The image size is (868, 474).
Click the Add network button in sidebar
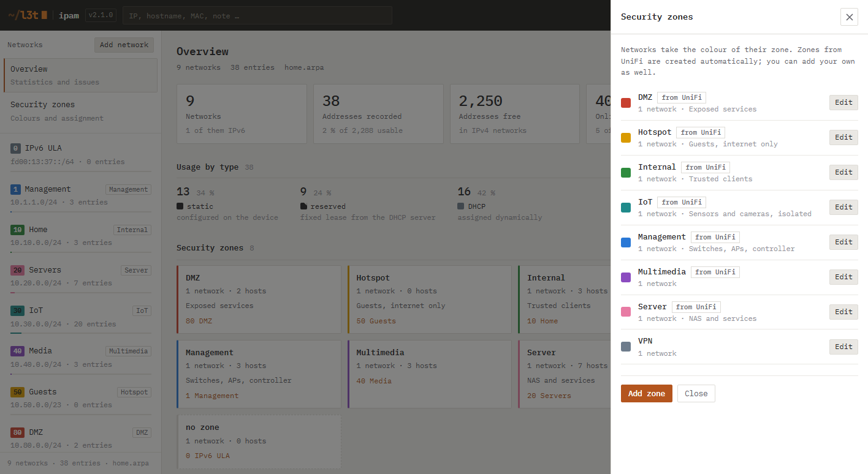click(124, 45)
